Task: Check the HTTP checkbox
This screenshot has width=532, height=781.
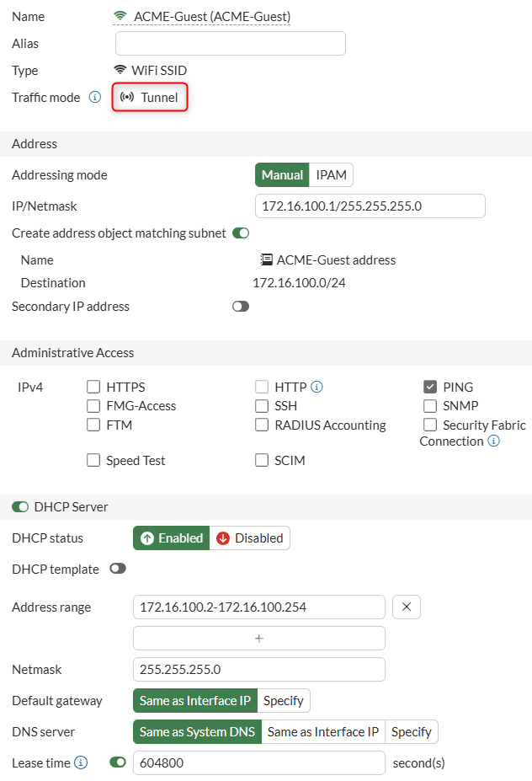Action: click(x=262, y=387)
